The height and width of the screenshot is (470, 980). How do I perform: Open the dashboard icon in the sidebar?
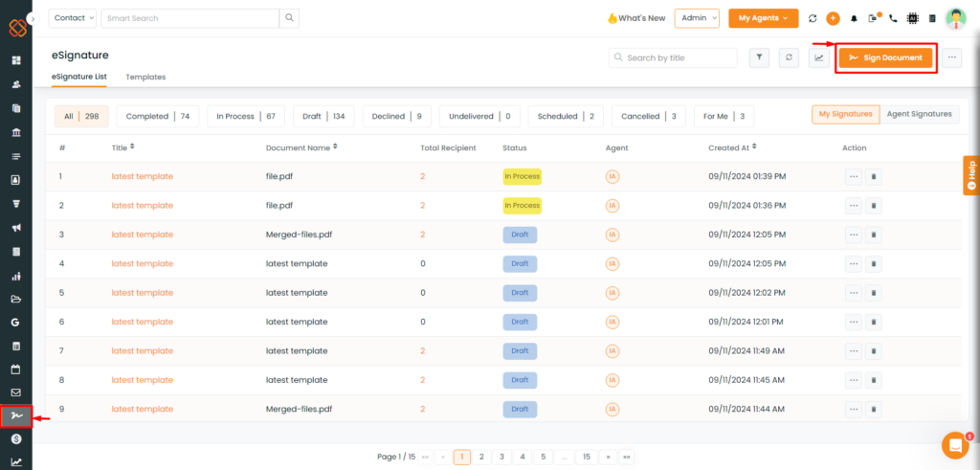coord(16,60)
